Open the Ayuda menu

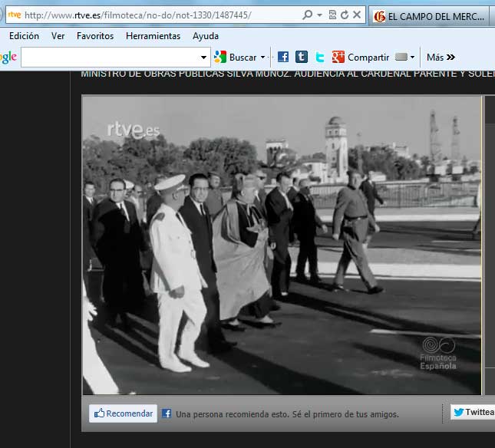[206, 36]
